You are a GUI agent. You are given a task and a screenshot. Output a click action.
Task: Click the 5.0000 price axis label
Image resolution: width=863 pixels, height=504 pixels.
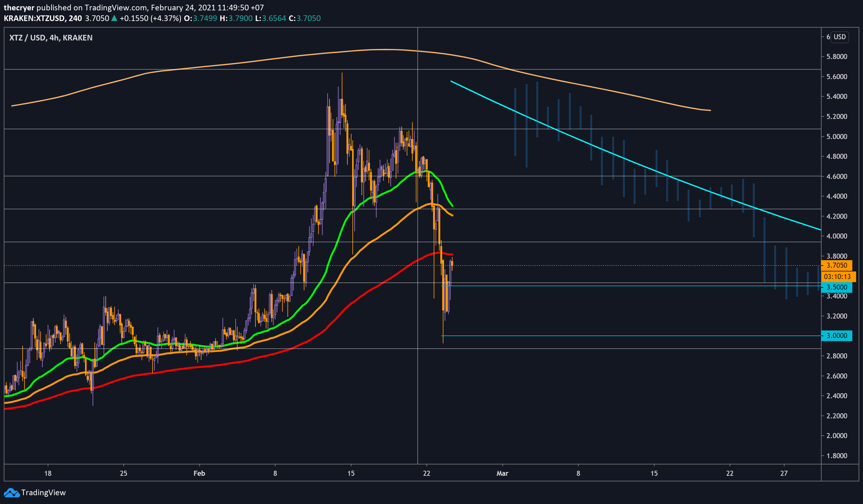click(x=837, y=137)
